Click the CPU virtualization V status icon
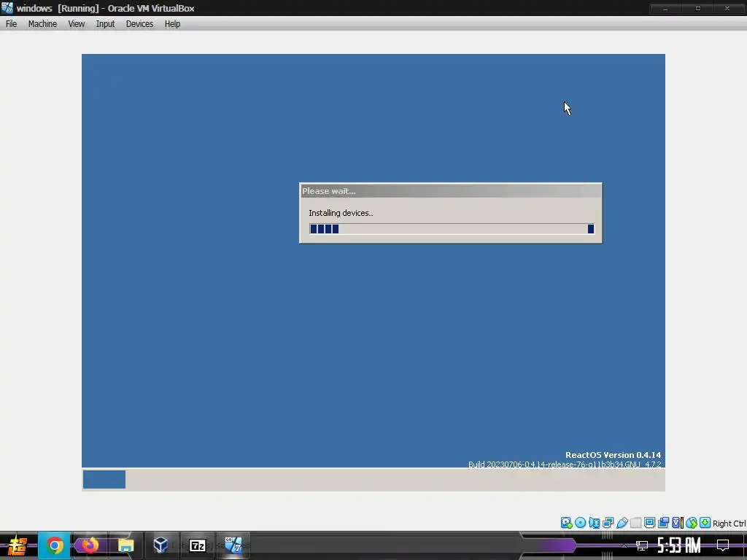 (x=678, y=523)
